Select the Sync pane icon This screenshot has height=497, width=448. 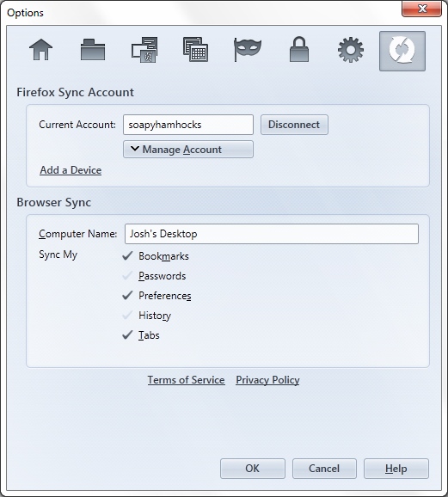tap(402, 51)
